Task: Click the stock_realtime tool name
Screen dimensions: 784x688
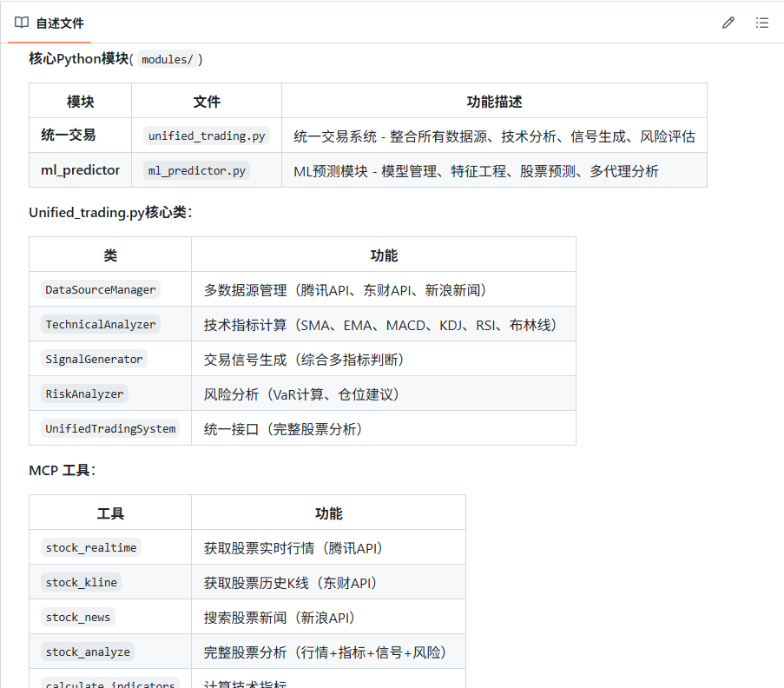Action: click(90, 548)
